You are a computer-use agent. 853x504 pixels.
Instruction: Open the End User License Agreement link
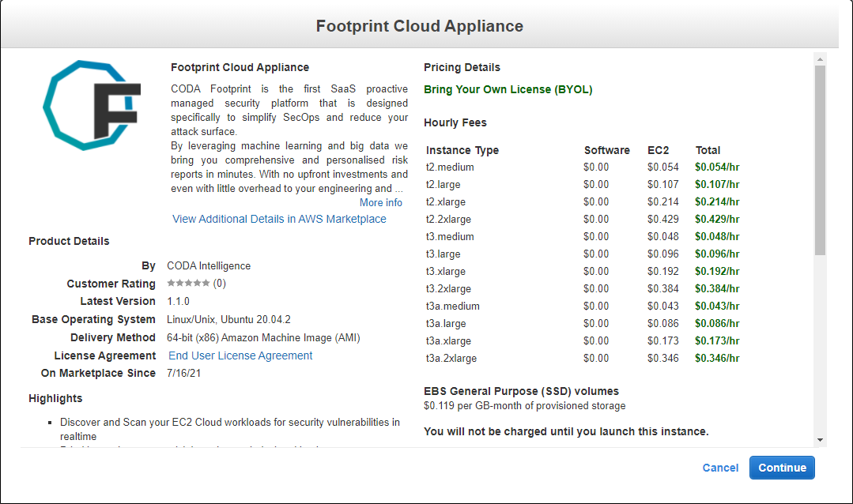click(240, 355)
